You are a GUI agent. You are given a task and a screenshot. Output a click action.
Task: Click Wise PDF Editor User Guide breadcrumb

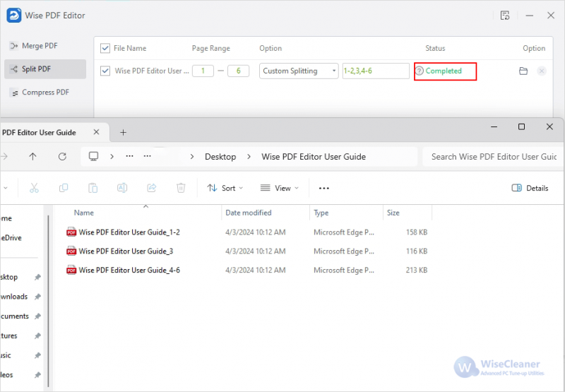314,157
